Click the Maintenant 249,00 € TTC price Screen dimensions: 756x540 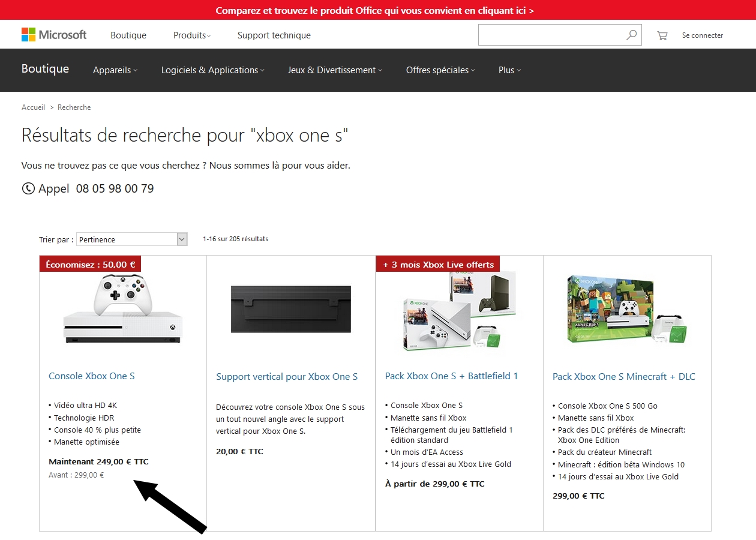tap(98, 462)
